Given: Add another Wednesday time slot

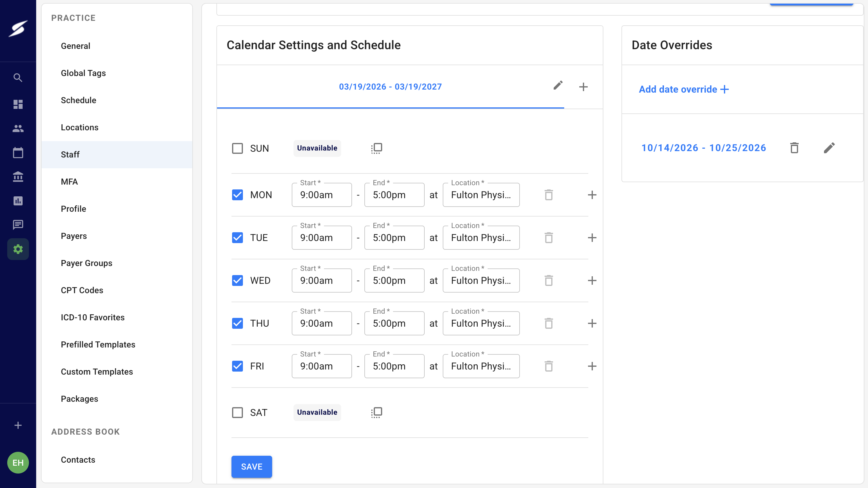Looking at the screenshot, I should (x=592, y=280).
